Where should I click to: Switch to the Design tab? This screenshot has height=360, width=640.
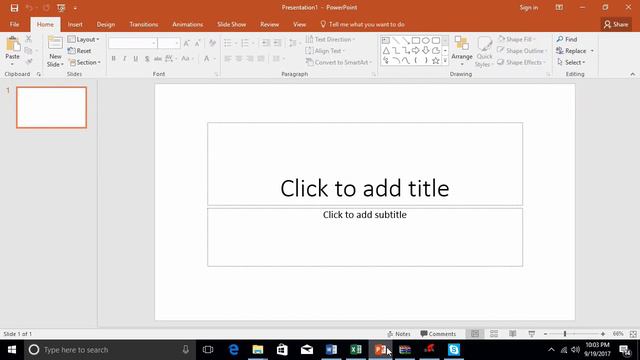[x=106, y=24]
